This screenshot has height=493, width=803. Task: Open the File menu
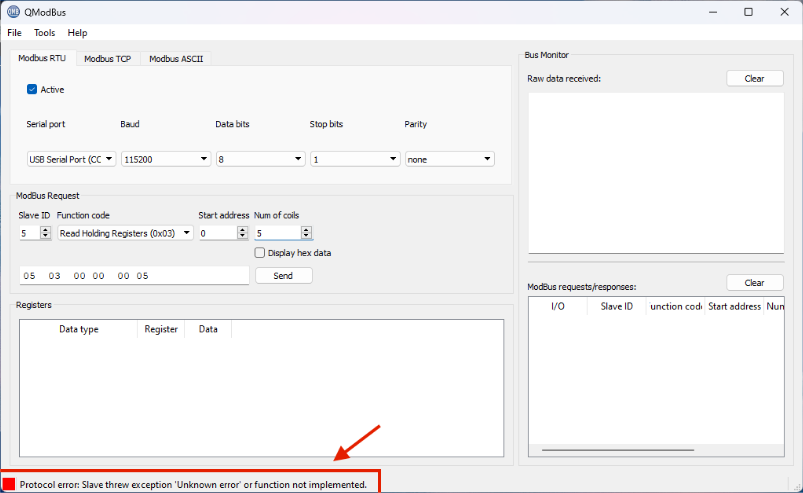coord(14,33)
